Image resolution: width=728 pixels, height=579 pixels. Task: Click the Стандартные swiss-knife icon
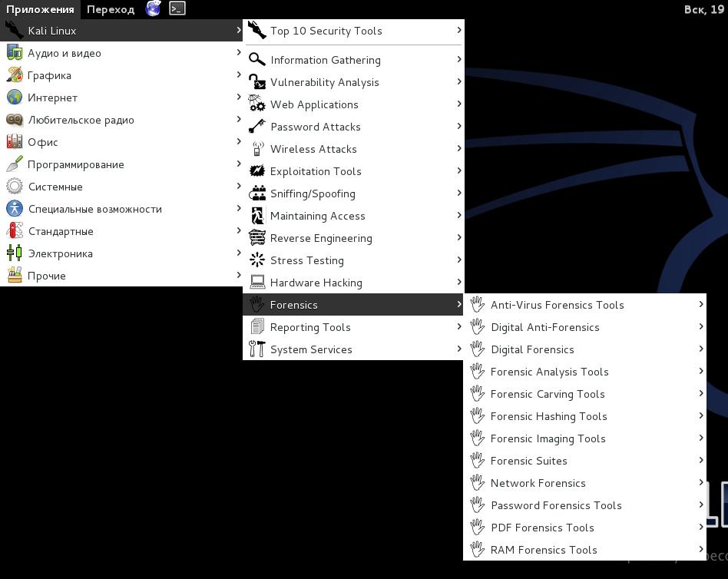point(15,231)
